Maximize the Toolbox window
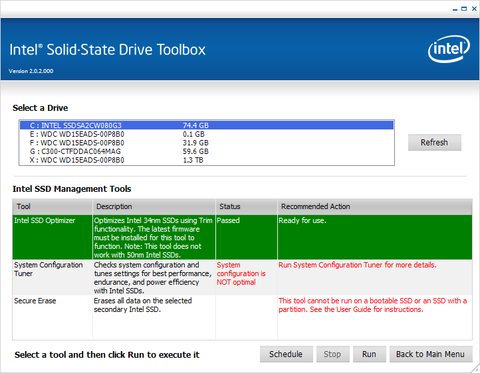 (x=464, y=9)
